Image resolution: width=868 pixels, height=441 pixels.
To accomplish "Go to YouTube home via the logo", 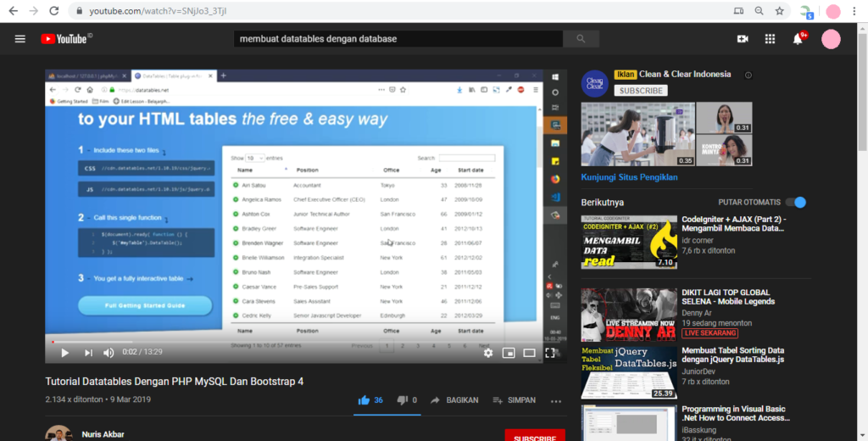I will (x=66, y=39).
